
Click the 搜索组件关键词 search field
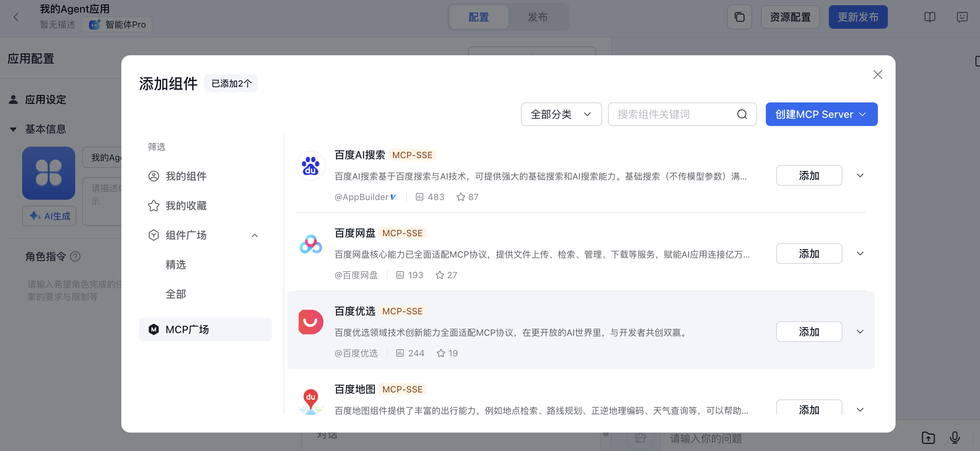pos(682,114)
